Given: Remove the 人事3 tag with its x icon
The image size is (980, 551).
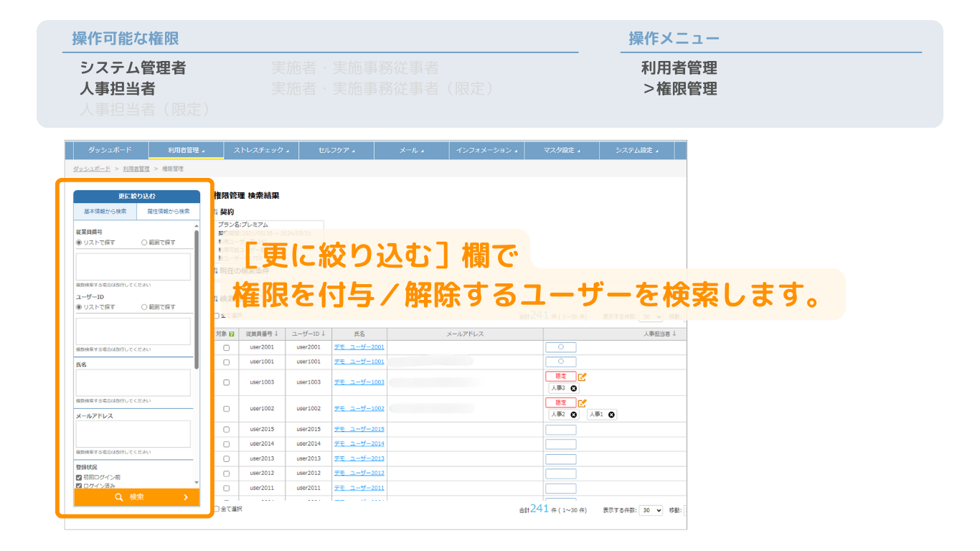Looking at the screenshot, I should (573, 388).
